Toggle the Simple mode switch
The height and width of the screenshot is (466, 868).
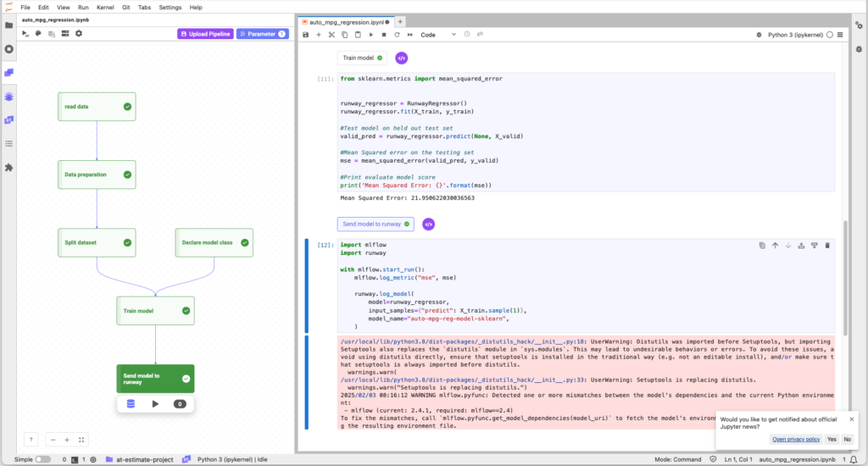coord(42,459)
